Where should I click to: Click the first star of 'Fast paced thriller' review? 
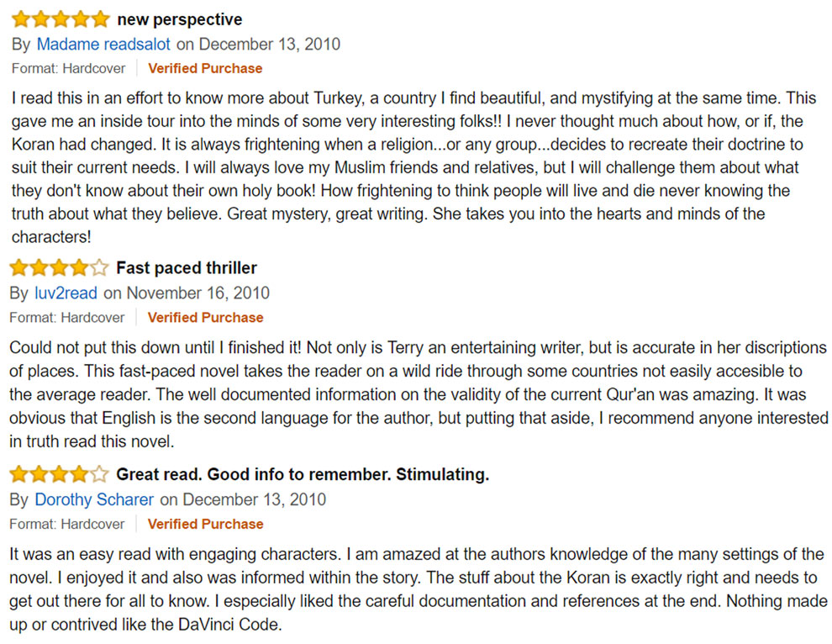tap(19, 267)
